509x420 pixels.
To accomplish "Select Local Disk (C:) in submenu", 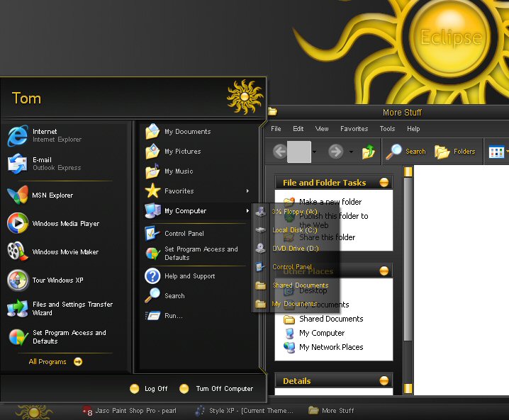I will tap(296, 230).
